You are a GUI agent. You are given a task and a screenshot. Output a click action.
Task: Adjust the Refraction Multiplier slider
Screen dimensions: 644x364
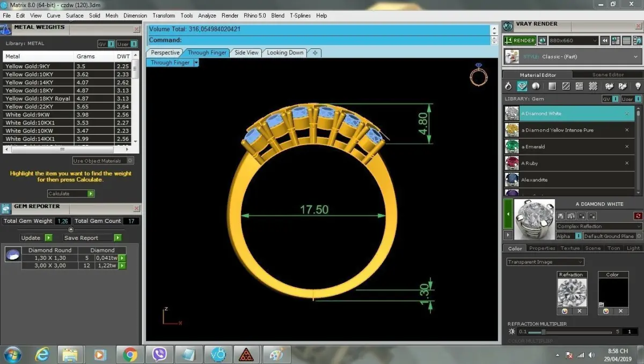click(544, 332)
